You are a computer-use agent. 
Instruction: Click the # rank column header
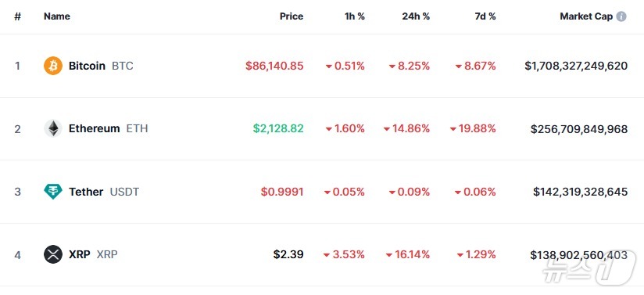(18, 16)
